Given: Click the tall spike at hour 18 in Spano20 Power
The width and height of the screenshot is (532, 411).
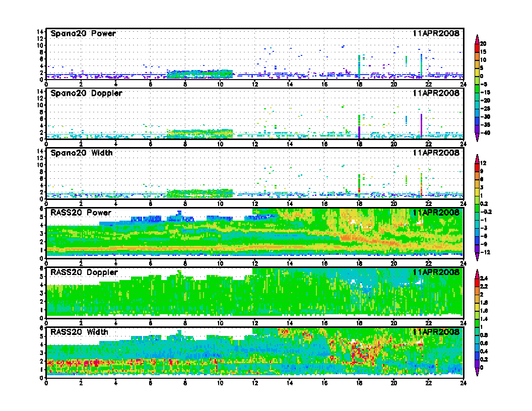Looking at the screenshot, I should (359, 66).
